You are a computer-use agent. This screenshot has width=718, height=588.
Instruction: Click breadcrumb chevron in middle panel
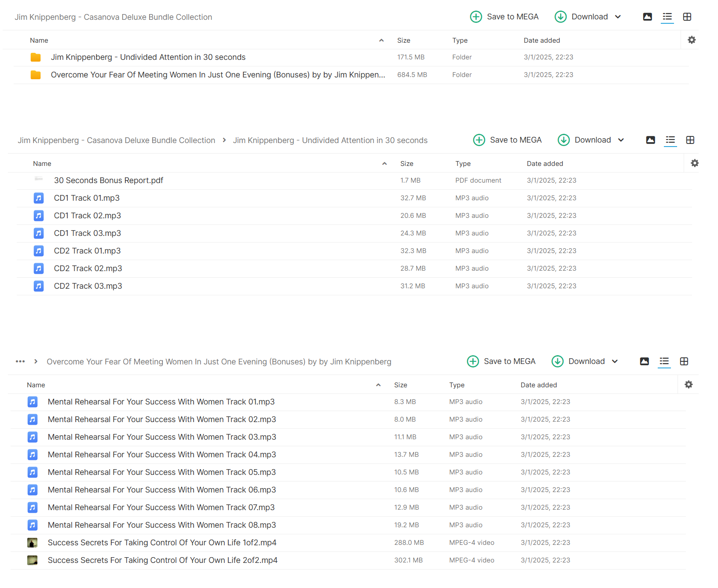tap(224, 140)
